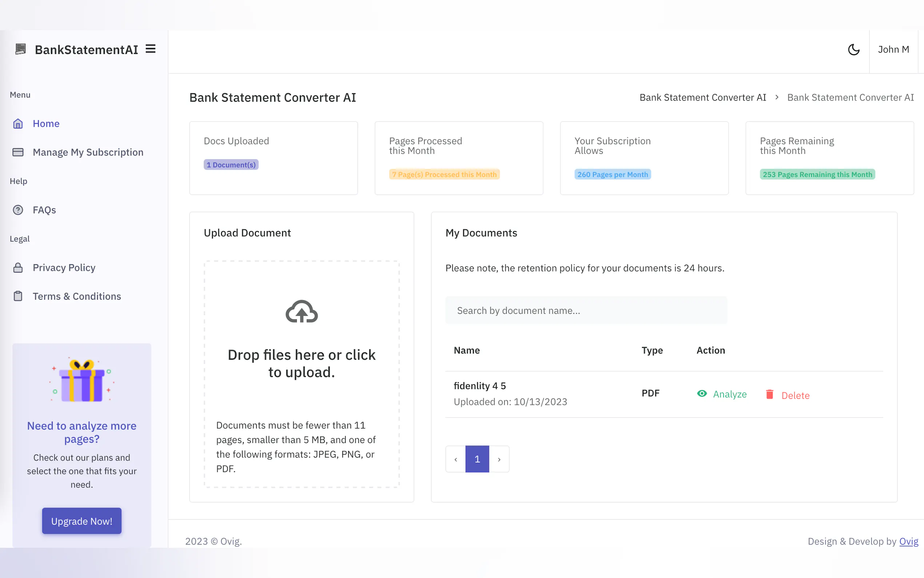This screenshot has height=578, width=924.
Task: Open the next page chevron in pagination
Action: tap(499, 459)
